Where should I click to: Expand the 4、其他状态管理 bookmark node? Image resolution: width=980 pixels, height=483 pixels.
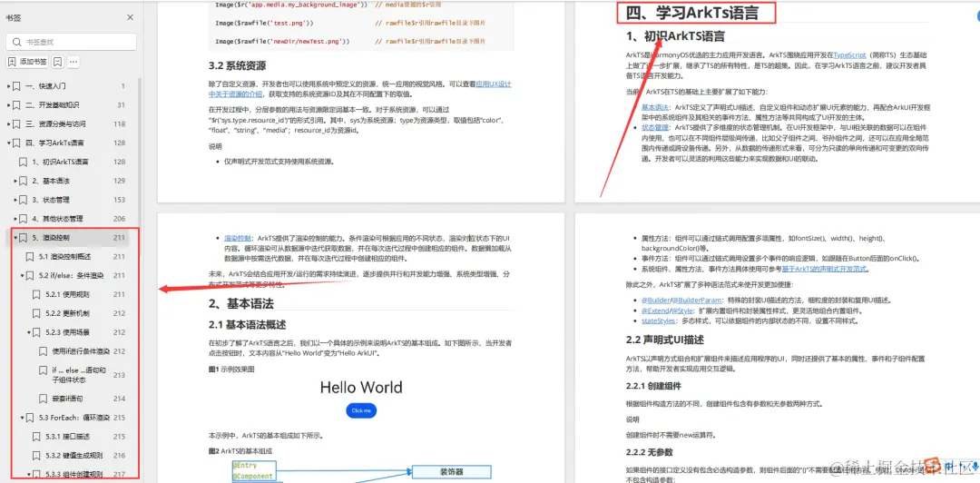click(15, 219)
